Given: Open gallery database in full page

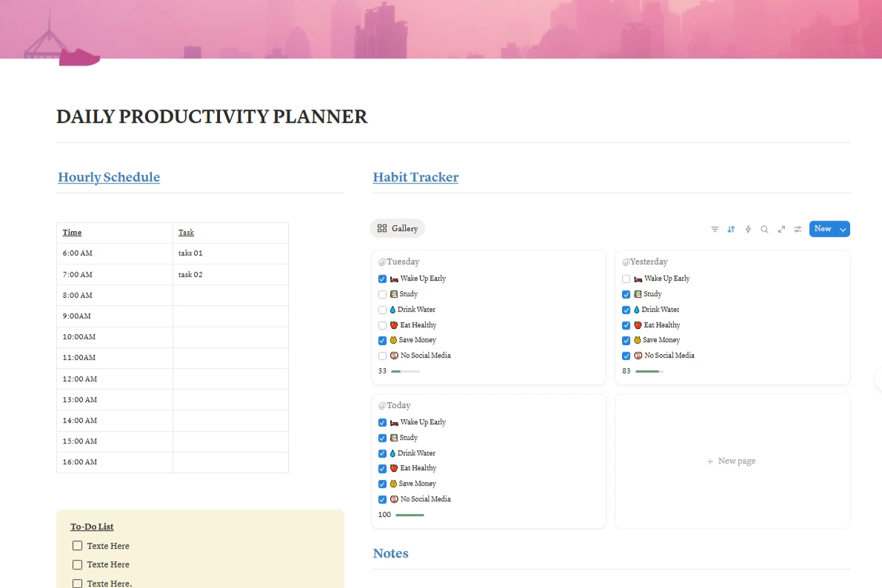Looking at the screenshot, I should tap(781, 229).
